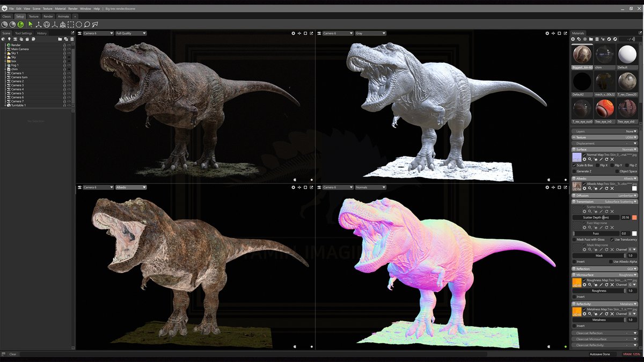Switch to green ray-traced render mode sphere
The width and height of the screenshot is (644, 362).
[x=20, y=25]
